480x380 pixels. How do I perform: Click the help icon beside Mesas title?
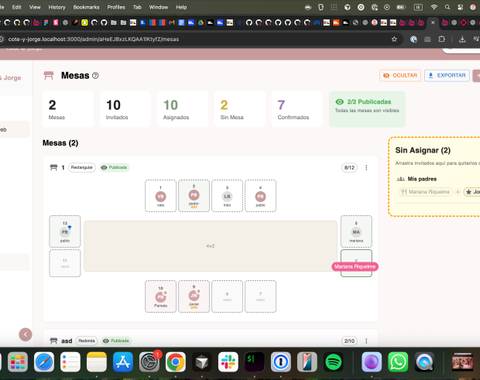[95, 76]
